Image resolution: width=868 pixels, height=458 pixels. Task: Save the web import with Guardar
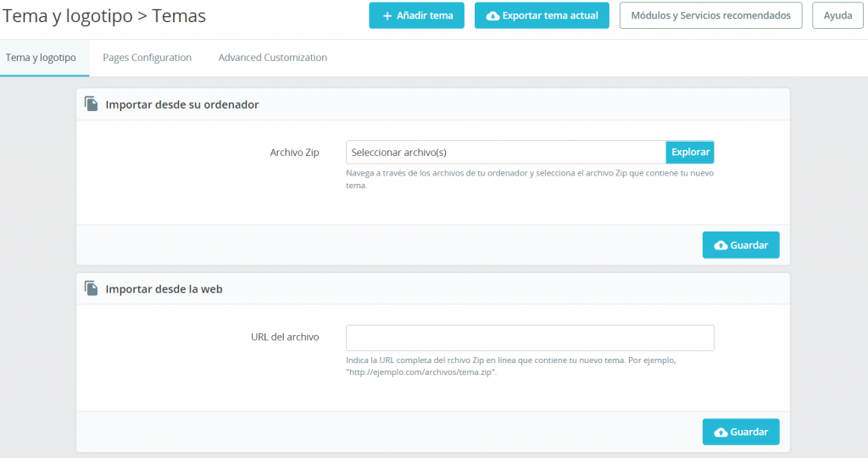click(x=741, y=432)
